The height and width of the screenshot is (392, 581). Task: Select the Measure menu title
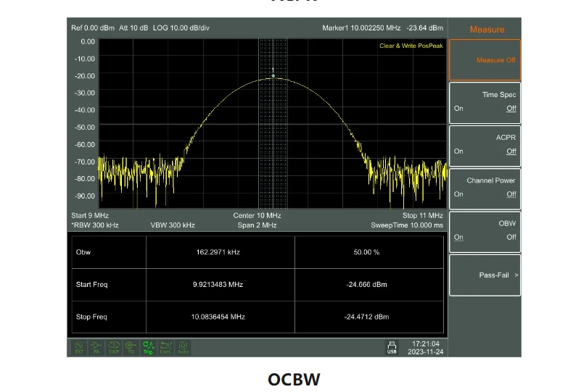[487, 30]
